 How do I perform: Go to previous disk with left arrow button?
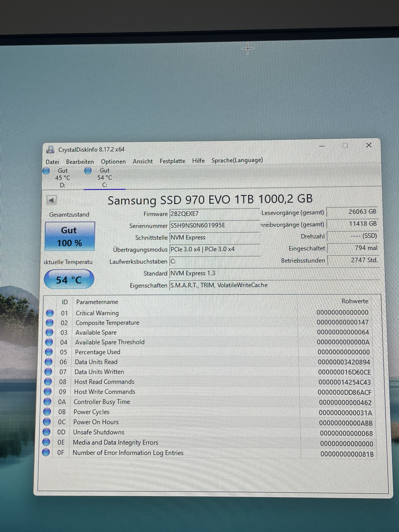coord(52,200)
